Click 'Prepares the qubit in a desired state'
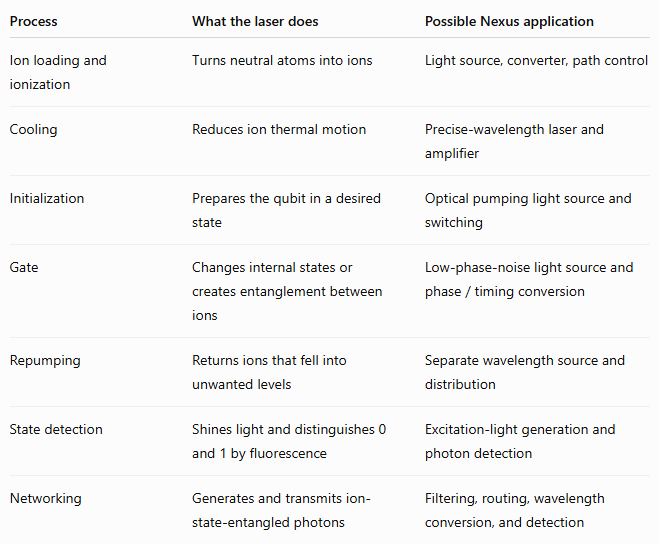Image resolution: width=658 pixels, height=544 pixels. pos(286,210)
